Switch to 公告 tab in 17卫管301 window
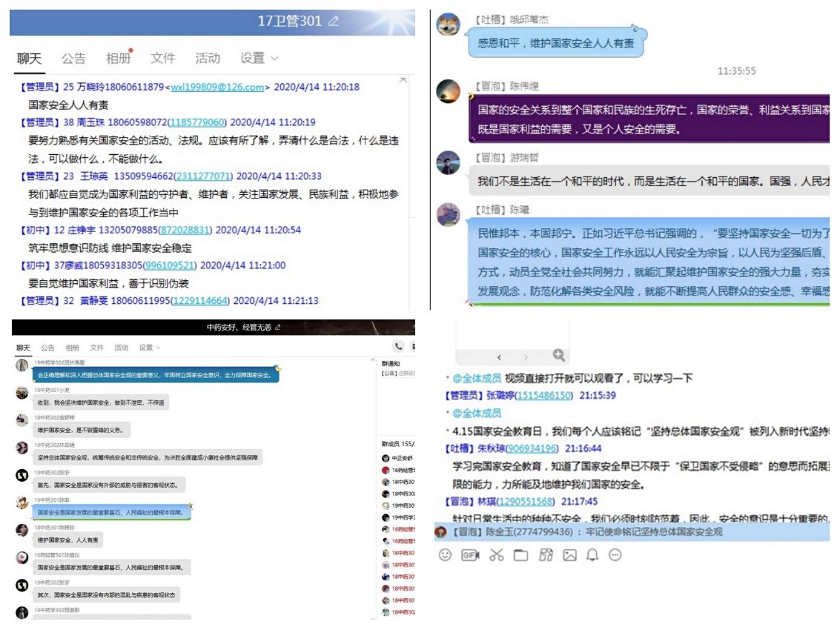 [73, 58]
